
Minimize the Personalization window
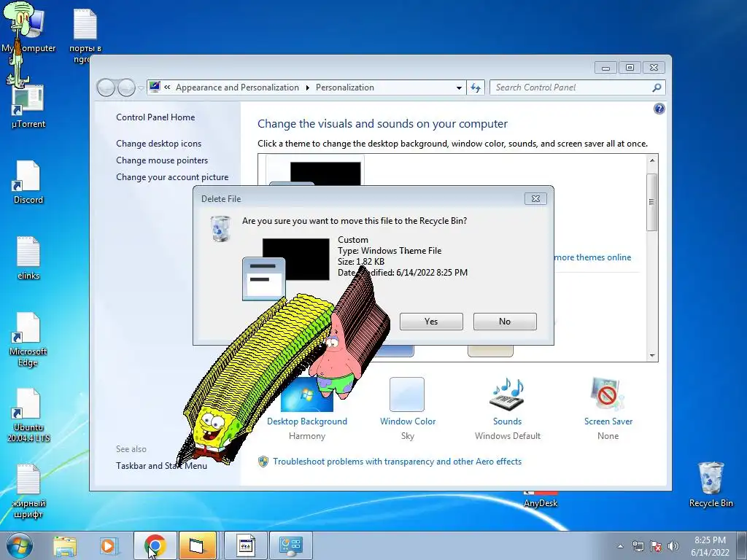[x=605, y=68]
